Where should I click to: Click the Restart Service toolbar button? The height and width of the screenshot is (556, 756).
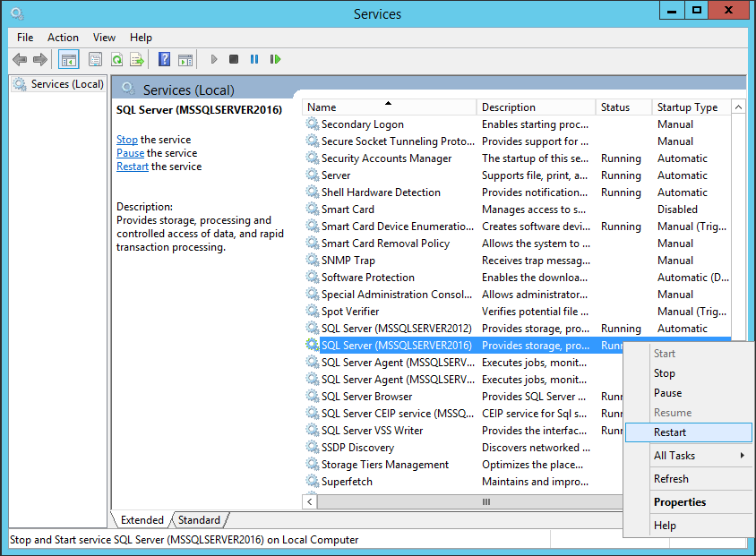point(275,60)
